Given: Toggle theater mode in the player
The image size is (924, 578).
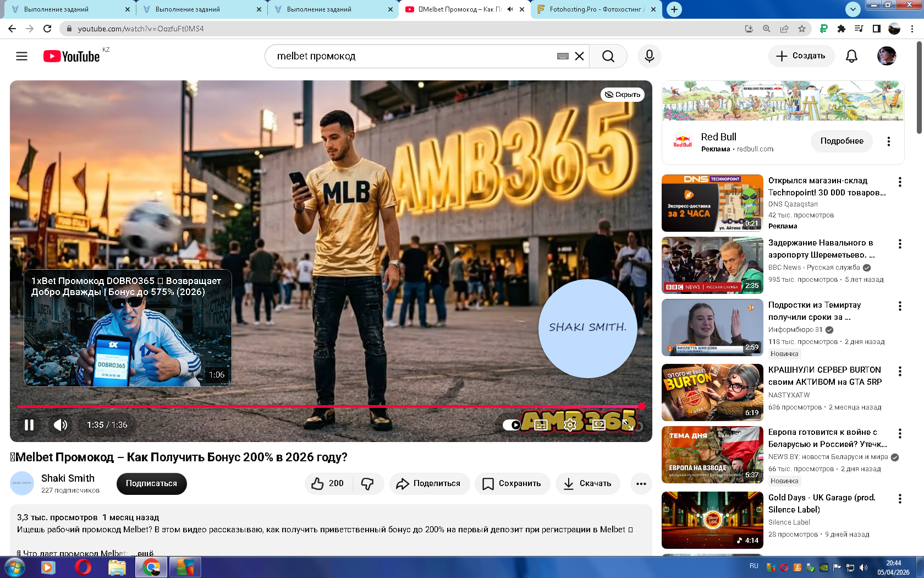Looking at the screenshot, I should point(599,425).
